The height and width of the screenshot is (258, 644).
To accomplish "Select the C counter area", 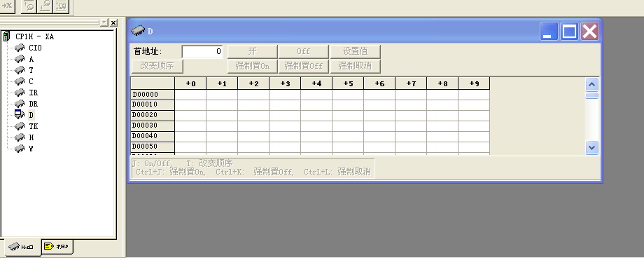I will click(x=31, y=81).
